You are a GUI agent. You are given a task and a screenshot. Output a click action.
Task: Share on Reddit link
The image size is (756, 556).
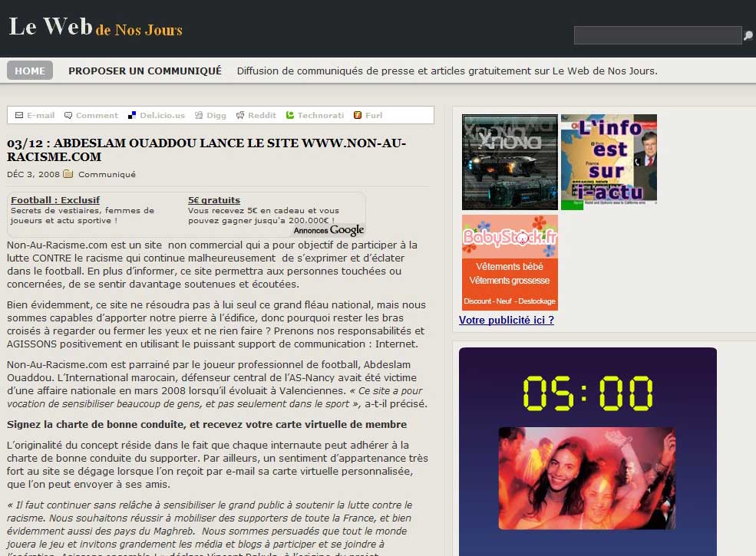[x=262, y=115]
